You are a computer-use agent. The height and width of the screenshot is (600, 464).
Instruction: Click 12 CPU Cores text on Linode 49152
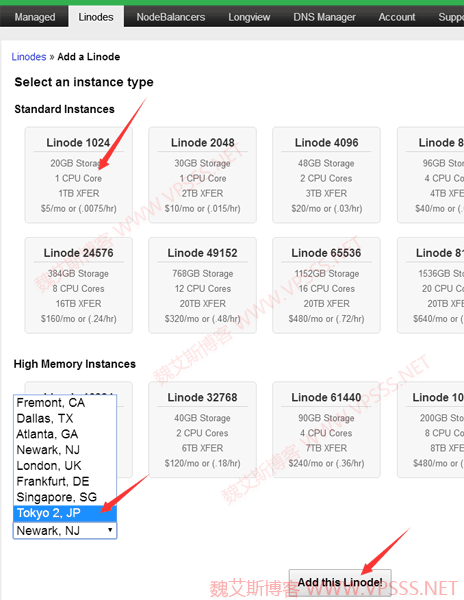[x=203, y=289]
